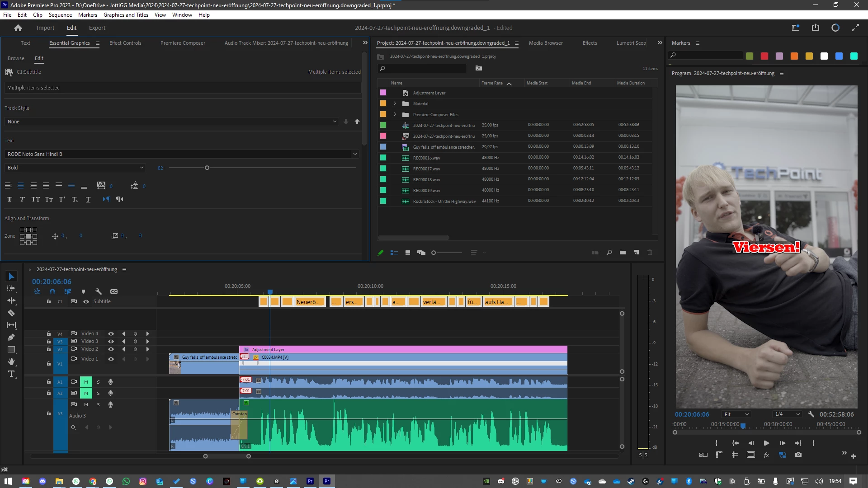
Task: Click the Neuerö... subtitle clip in timeline
Action: pos(310,302)
